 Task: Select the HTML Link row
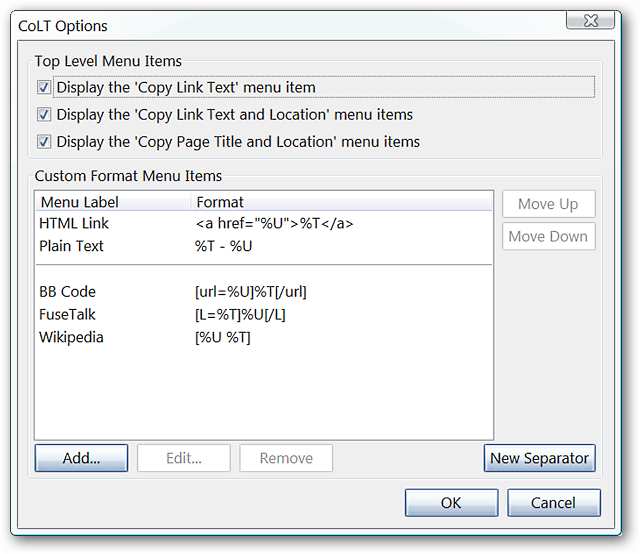(x=264, y=223)
